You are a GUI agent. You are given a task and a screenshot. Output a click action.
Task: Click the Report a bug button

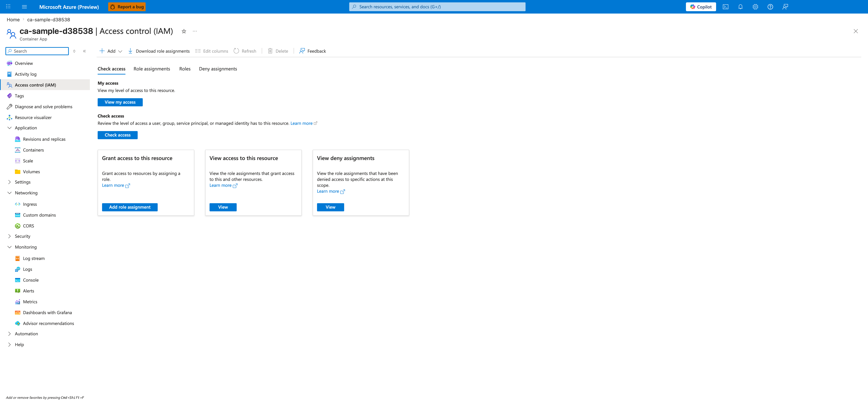127,7
